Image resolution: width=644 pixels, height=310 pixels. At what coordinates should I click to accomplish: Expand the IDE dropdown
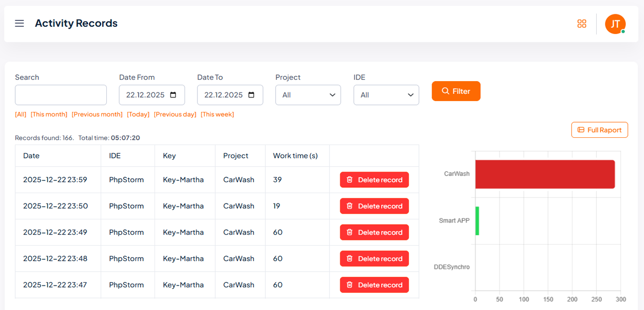[386, 95]
